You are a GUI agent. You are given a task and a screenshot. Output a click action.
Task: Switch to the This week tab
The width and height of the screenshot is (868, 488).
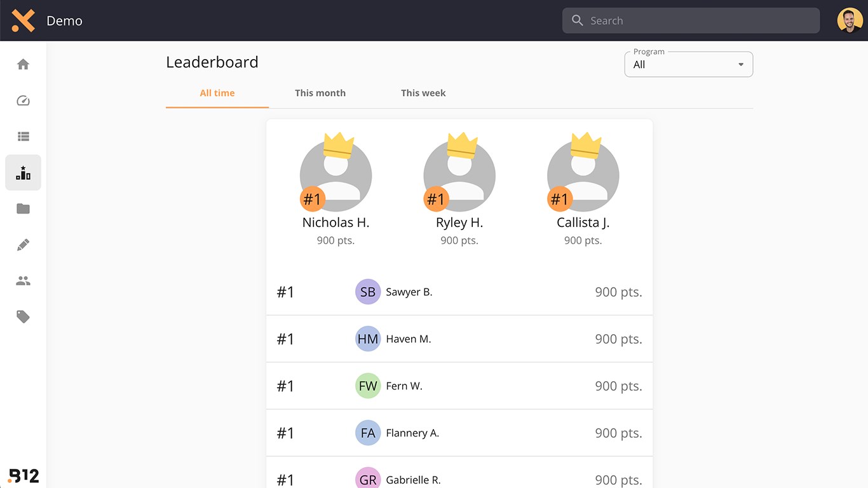pyautogui.click(x=423, y=93)
